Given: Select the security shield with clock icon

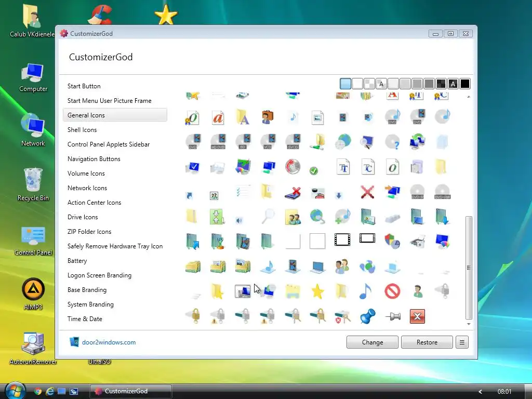Looking at the screenshot, I should (392, 242).
